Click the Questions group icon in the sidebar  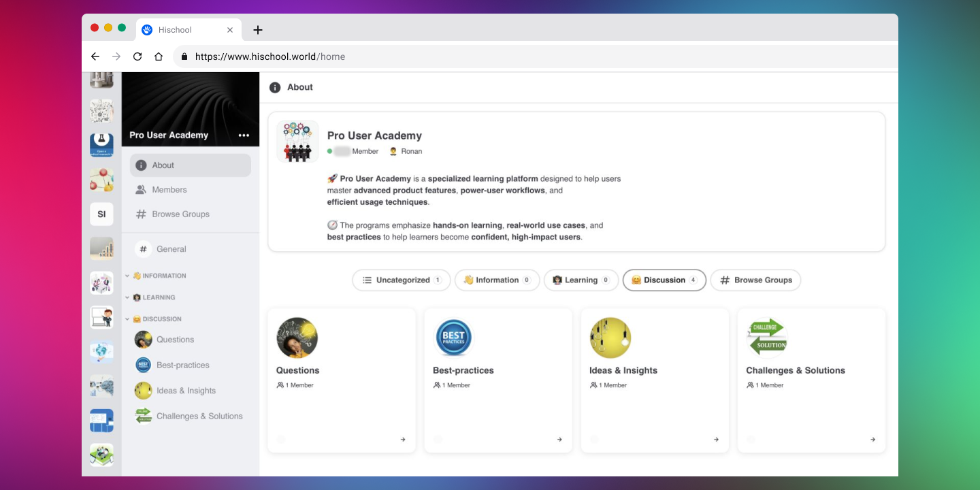143,340
